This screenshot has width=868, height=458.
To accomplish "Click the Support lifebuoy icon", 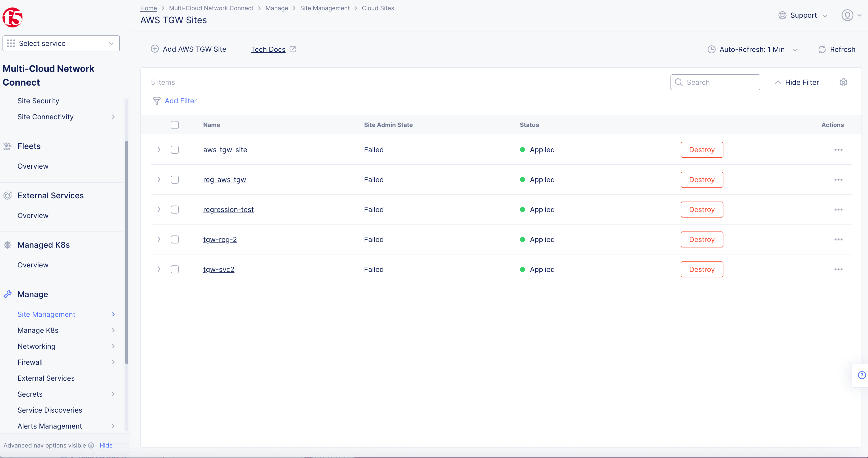I will (782, 15).
